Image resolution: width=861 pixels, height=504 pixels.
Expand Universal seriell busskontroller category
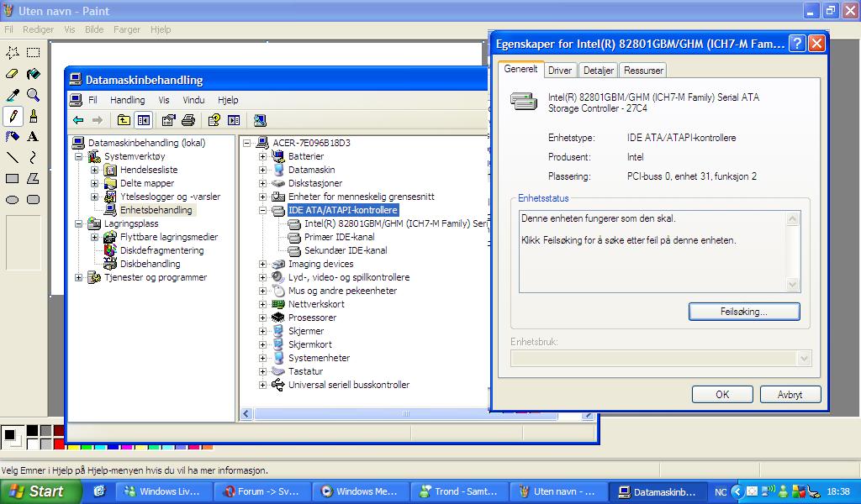pos(262,385)
